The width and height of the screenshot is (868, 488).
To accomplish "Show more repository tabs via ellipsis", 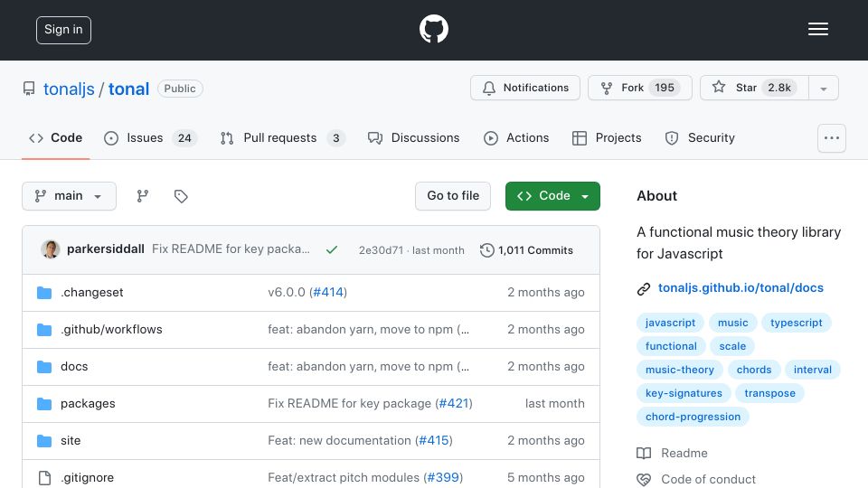I will click(x=832, y=138).
